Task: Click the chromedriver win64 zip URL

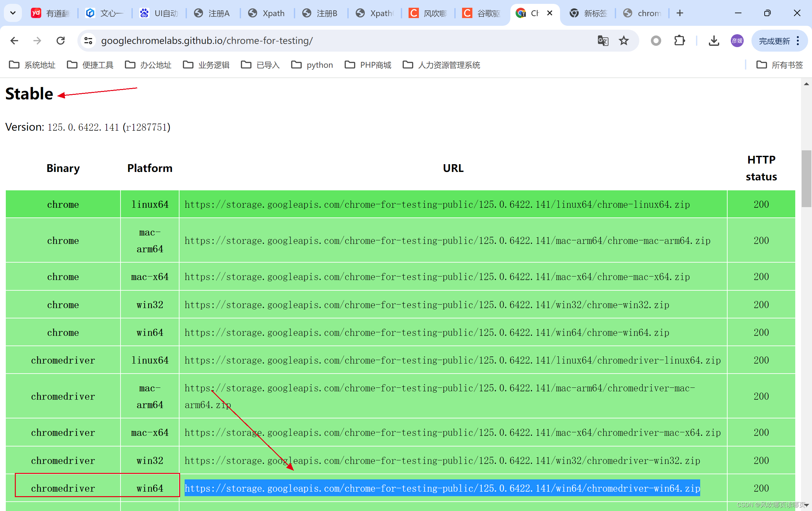Action: 442,488
